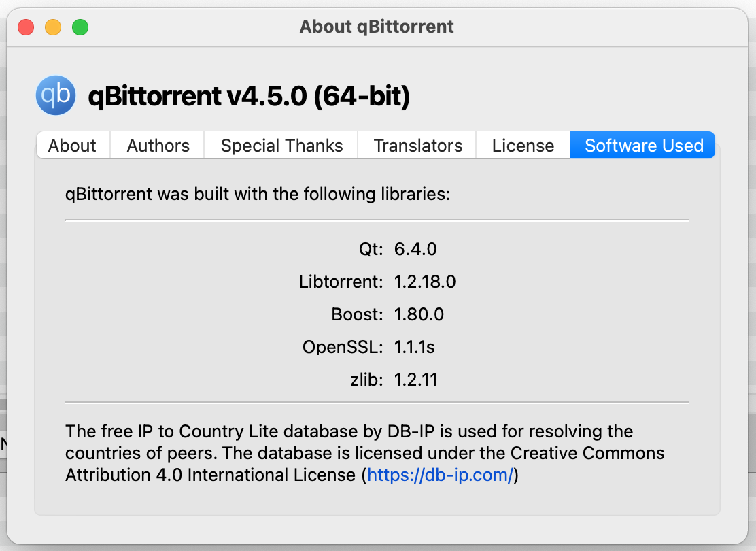Click the red close traffic light
Screen dimensions: 756x551
click(x=25, y=27)
